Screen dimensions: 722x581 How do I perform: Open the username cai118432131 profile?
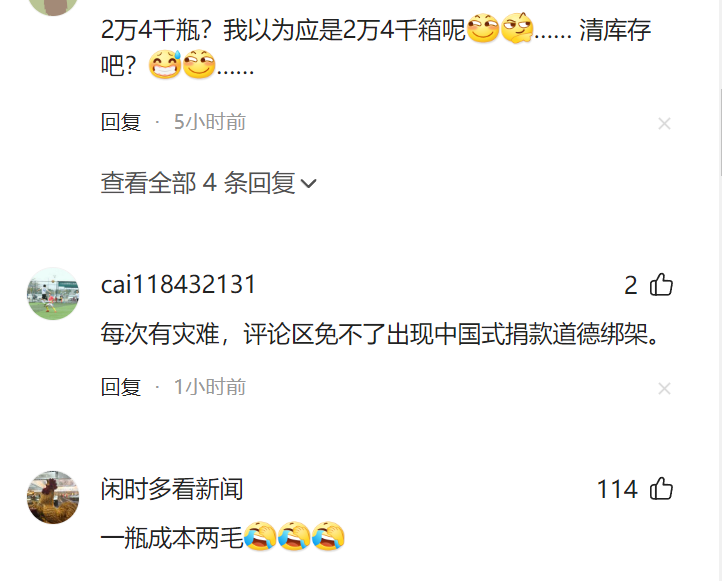pos(178,285)
